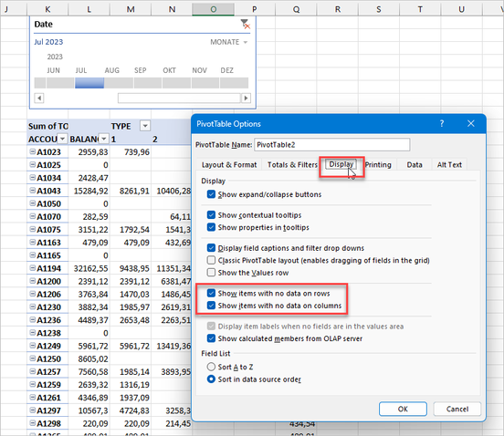Toggle Show properties in tooltips checkbox

coord(211,227)
